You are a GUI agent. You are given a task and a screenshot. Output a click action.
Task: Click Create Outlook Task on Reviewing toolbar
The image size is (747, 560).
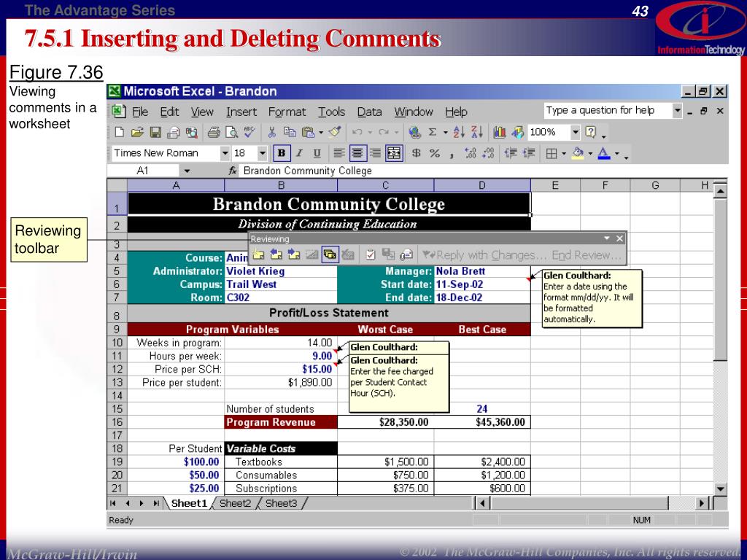pyautogui.click(x=371, y=254)
